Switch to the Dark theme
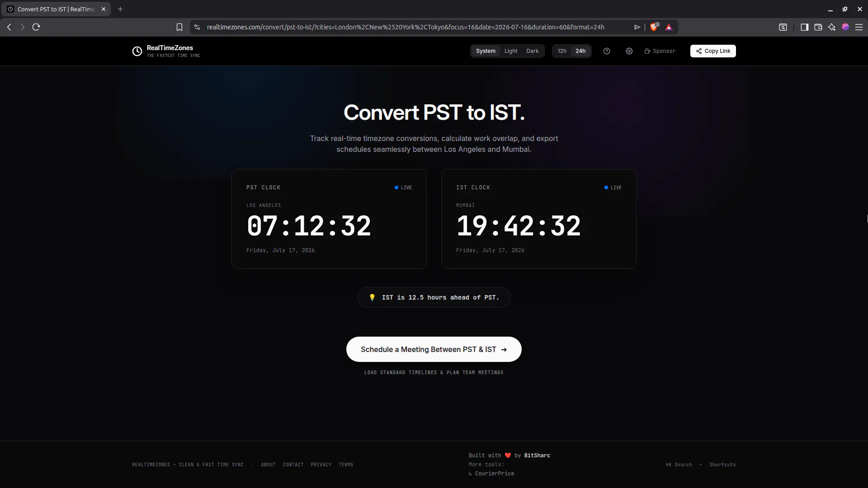The image size is (868, 488). click(532, 51)
